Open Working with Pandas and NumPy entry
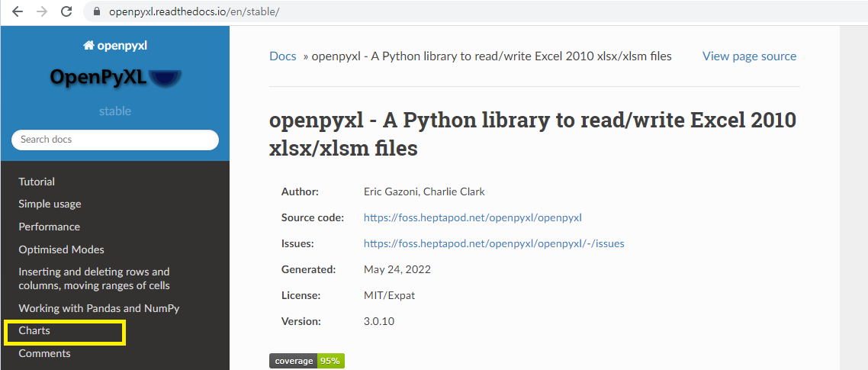This screenshot has width=868, height=370. pyautogui.click(x=99, y=308)
